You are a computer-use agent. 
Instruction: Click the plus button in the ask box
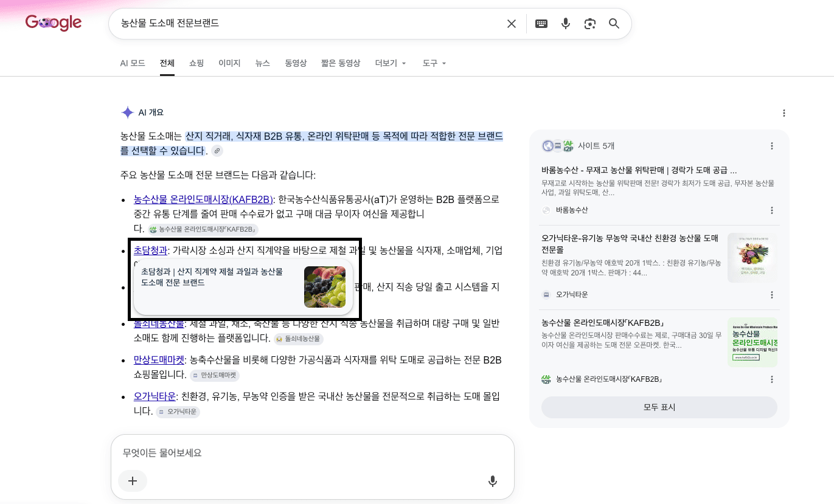(133, 482)
